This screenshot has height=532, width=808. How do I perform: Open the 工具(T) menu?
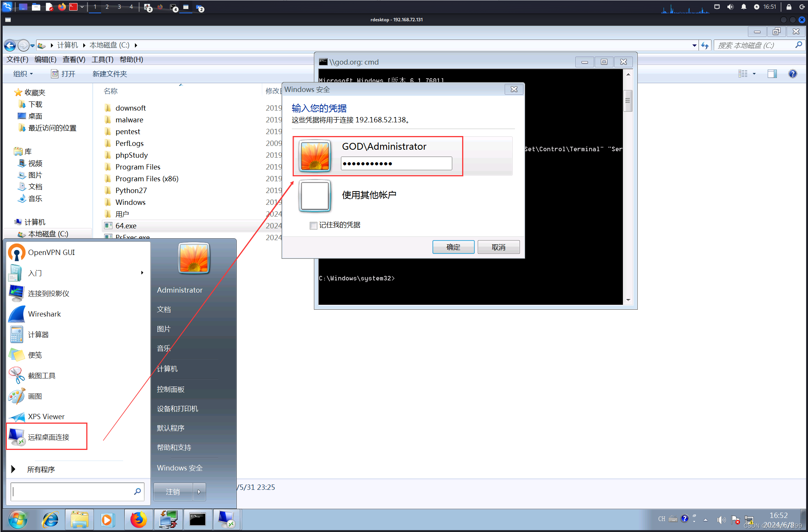pyautogui.click(x=102, y=60)
